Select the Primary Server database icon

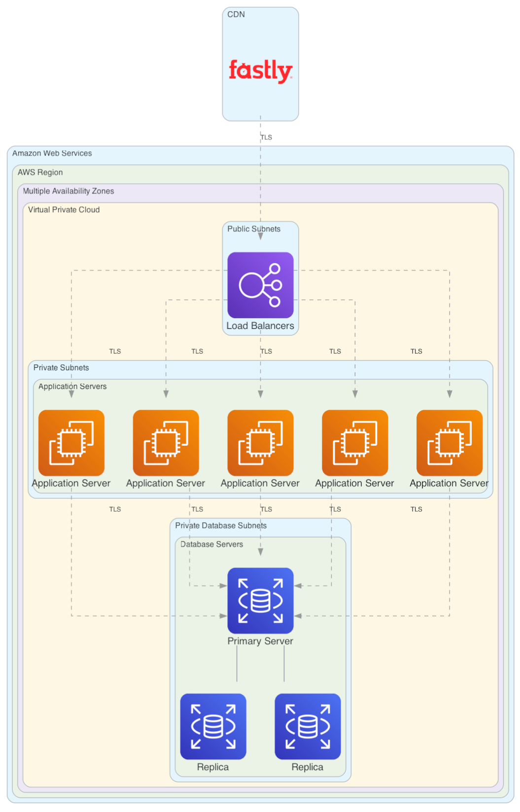260,600
